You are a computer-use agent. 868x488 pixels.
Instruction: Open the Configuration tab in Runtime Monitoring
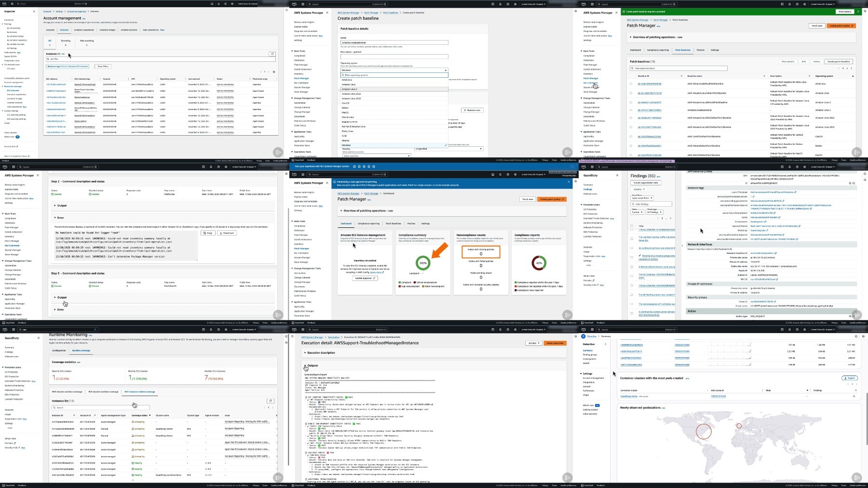tap(59, 350)
